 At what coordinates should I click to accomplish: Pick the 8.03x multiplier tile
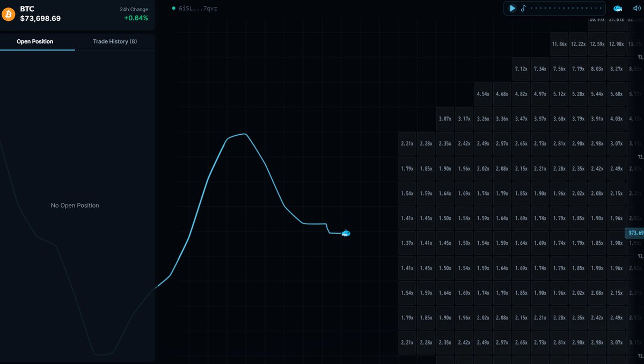point(597,69)
